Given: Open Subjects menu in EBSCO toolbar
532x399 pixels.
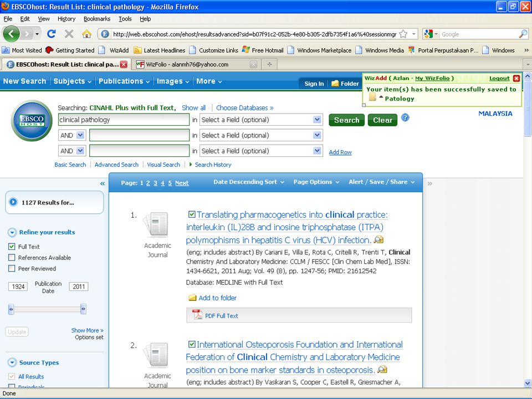Looking at the screenshot, I should point(72,81).
